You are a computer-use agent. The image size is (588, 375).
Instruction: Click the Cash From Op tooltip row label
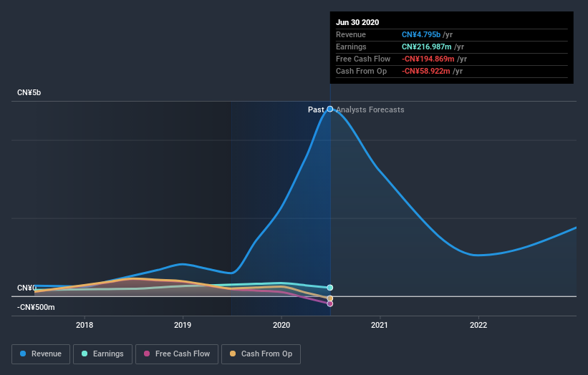[361, 71]
